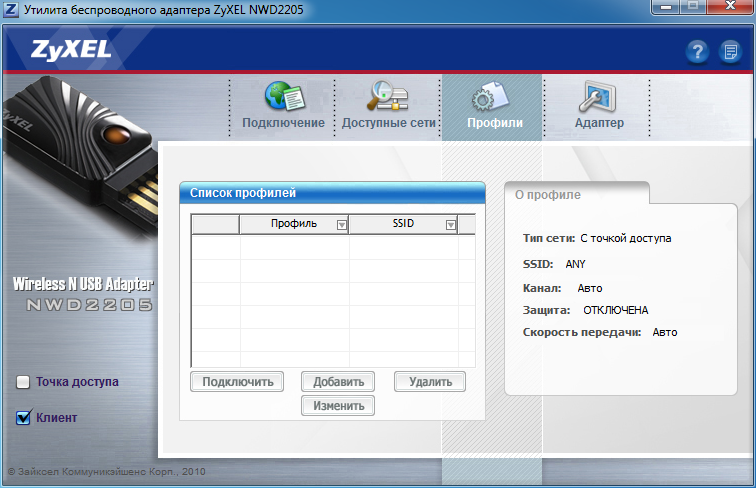
Task: Click the Скорость передачи value 'Авто'
Action: (x=665, y=332)
